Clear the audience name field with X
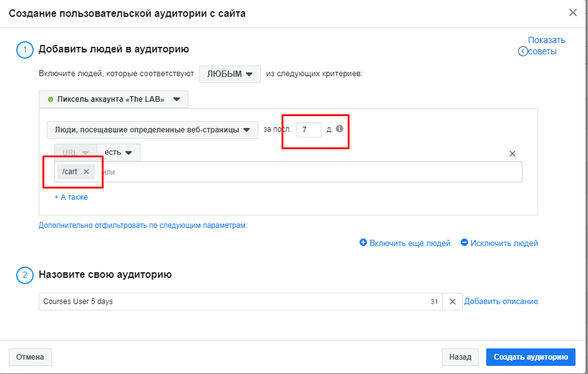The width and height of the screenshot is (588, 374). (452, 302)
